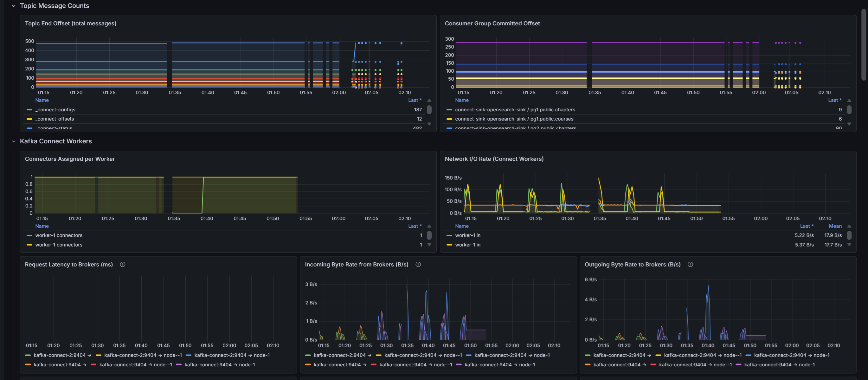Collapse the Topic Message Counts row chevron

click(14, 6)
